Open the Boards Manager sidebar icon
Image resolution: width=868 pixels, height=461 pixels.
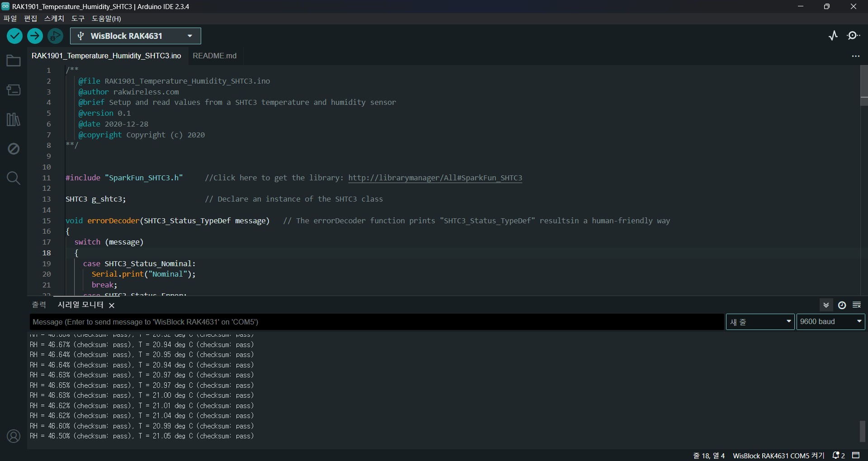coord(14,90)
